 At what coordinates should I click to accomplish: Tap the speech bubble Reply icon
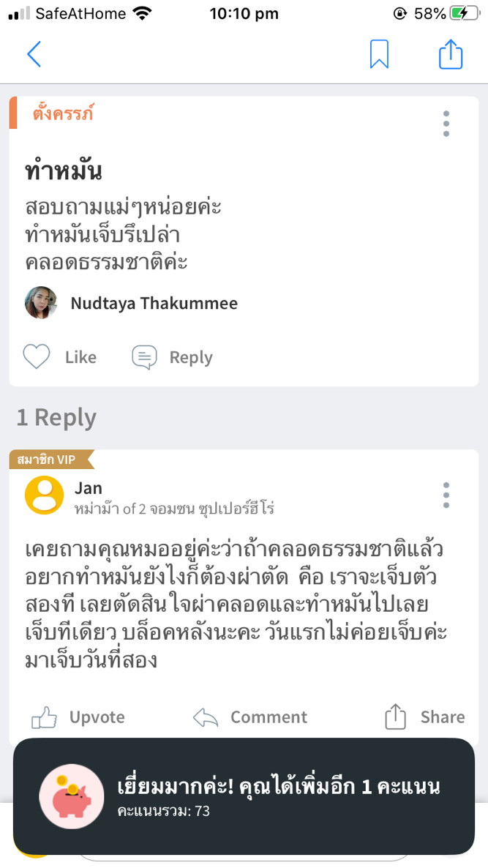coord(145,356)
